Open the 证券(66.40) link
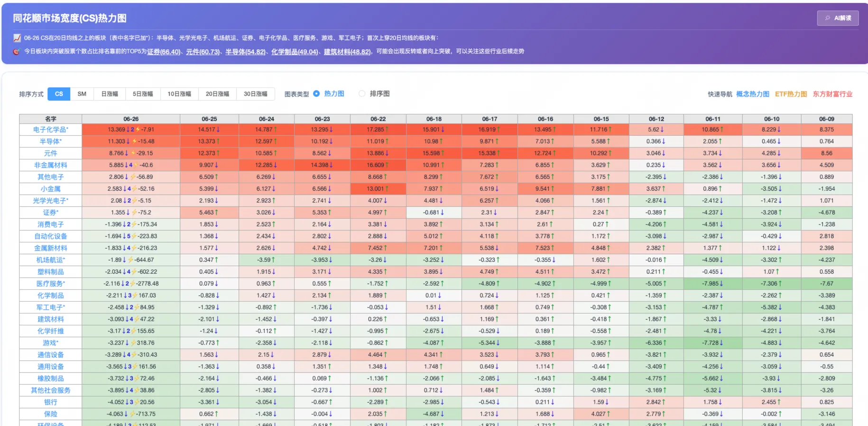Screen dimensions: 868x426 pos(164,52)
